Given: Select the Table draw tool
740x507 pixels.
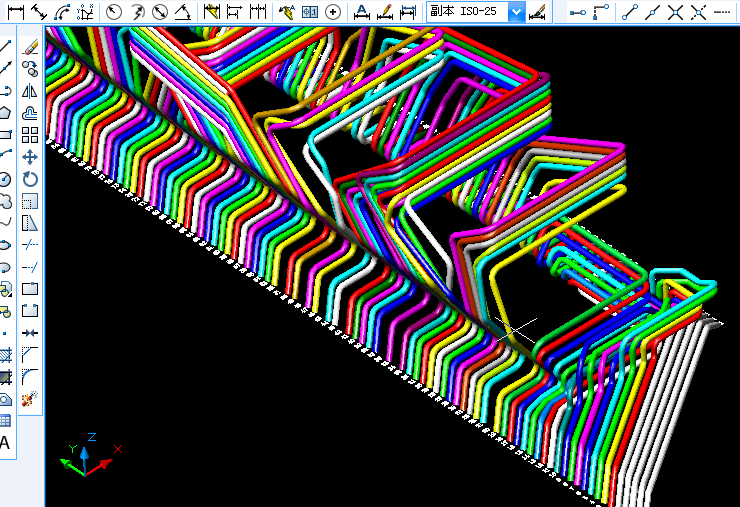Looking at the screenshot, I should (x=5, y=421).
